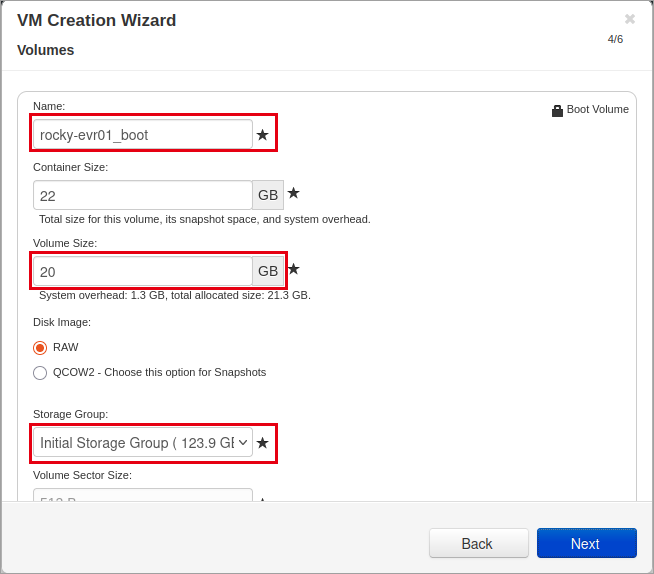Click the star next to Volume Size
The height and width of the screenshot is (574, 654).
[x=294, y=269]
